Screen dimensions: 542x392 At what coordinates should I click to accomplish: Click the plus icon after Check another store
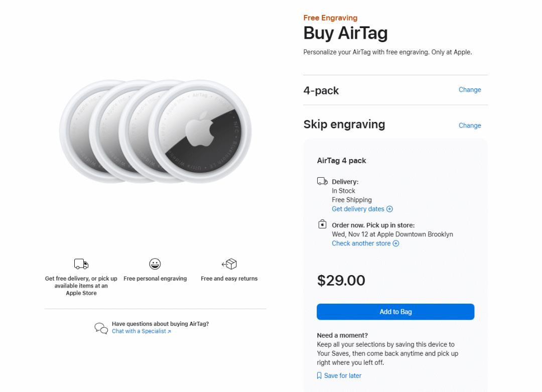(x=396, y=243)
